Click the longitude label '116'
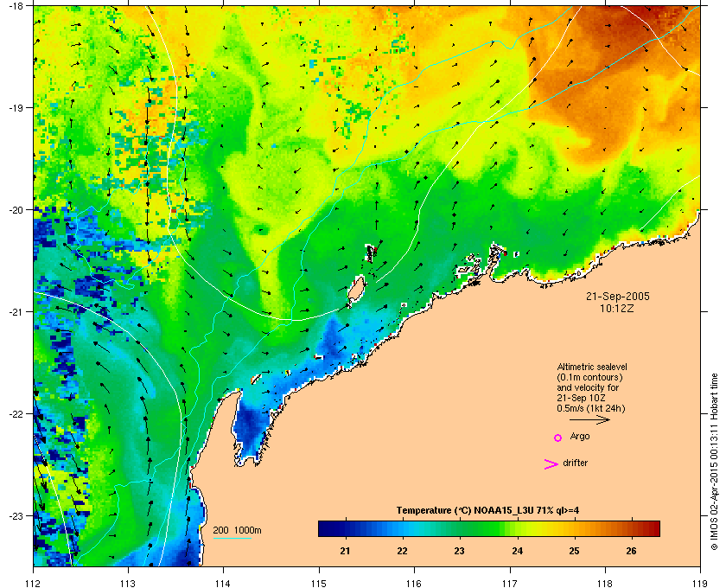The width and height of the screenshot is (726, 588). coord(414,583)
